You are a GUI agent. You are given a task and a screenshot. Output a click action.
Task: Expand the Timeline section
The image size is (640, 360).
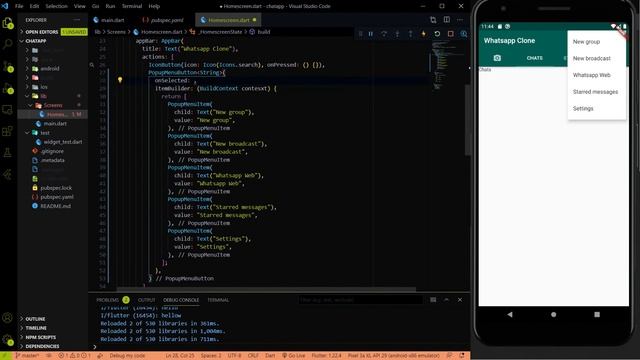[x=36, y=328]
